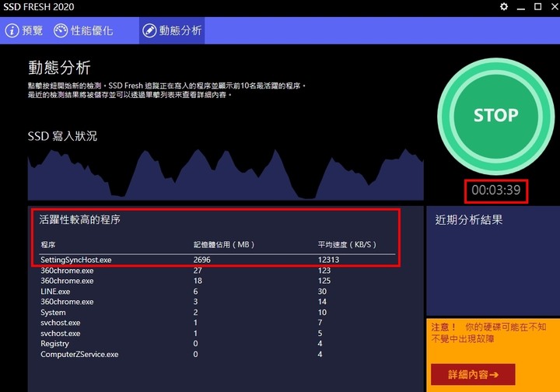
Task: Click the 近期分析結果 panel heading
Action: point(468,219)
